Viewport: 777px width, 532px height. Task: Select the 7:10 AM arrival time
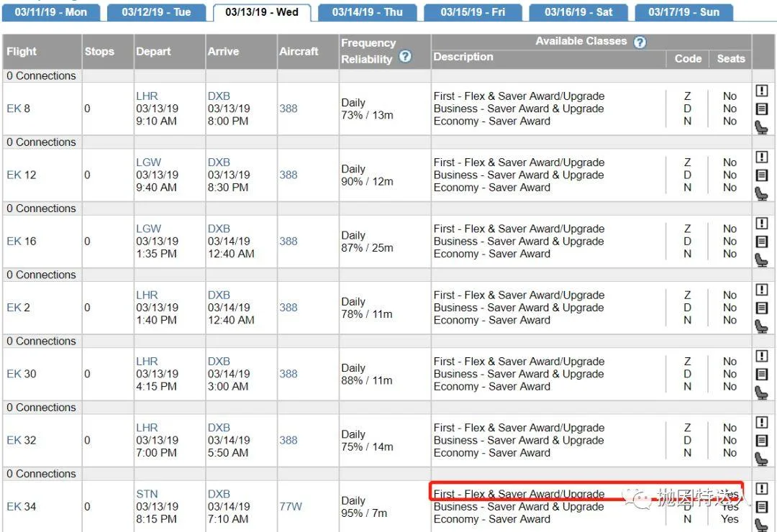[228, 519]
